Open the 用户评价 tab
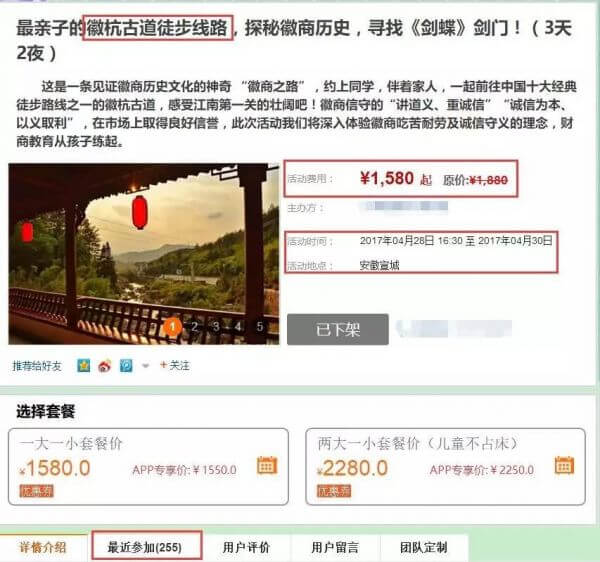The width and height of the screenshot is (600, 562). click(246, 548)
